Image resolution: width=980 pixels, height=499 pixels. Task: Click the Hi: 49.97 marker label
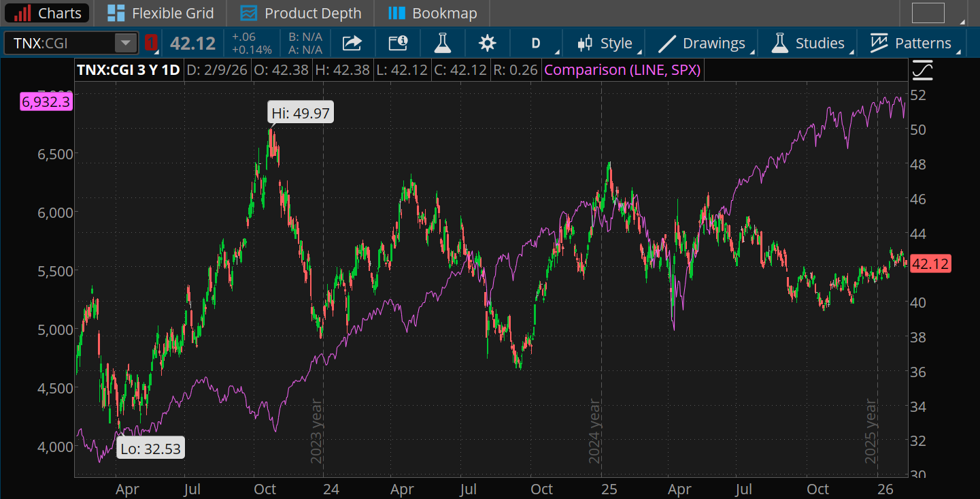(300, 112)
